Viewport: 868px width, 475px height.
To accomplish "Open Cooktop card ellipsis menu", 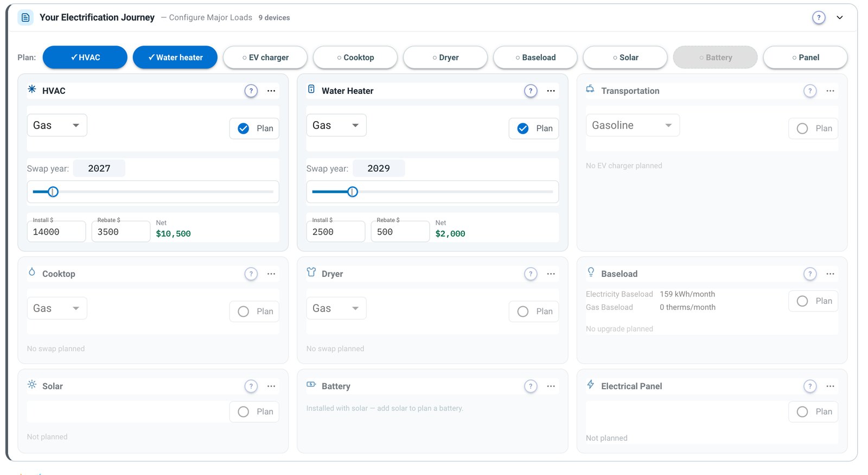I will [271, 274].
